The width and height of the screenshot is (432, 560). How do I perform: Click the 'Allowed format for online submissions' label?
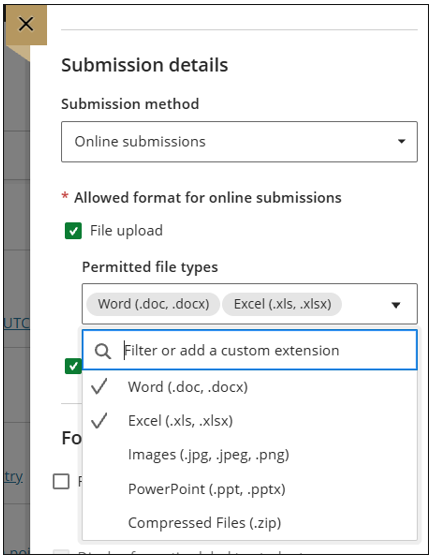click(x=208, y=198)
